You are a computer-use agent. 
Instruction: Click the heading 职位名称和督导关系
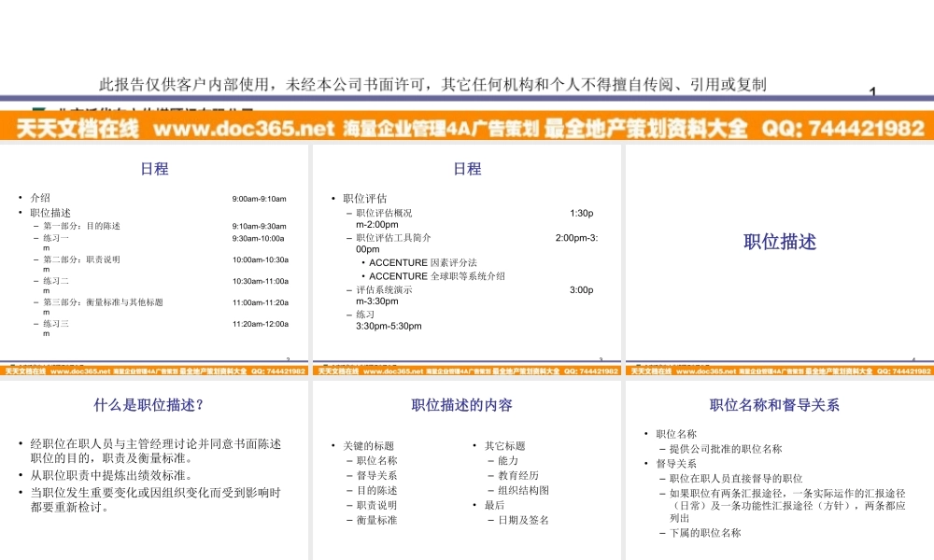click(x=774, y=405)
